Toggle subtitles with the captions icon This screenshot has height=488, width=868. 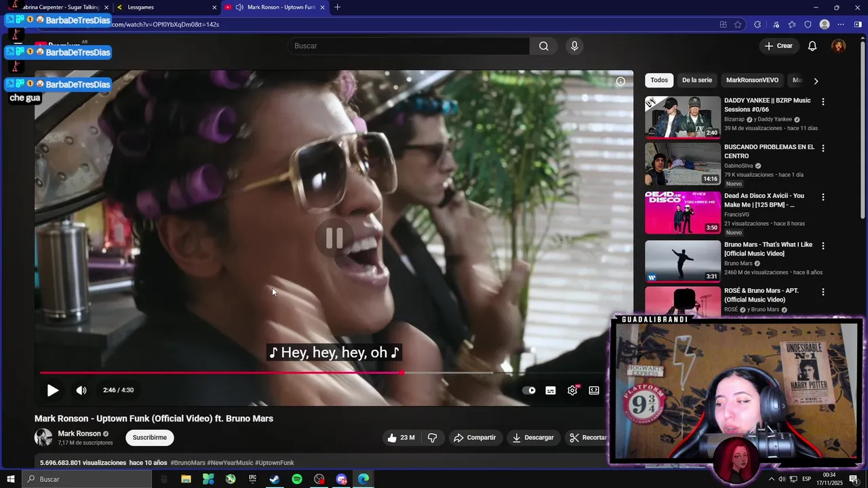point(551,390)
